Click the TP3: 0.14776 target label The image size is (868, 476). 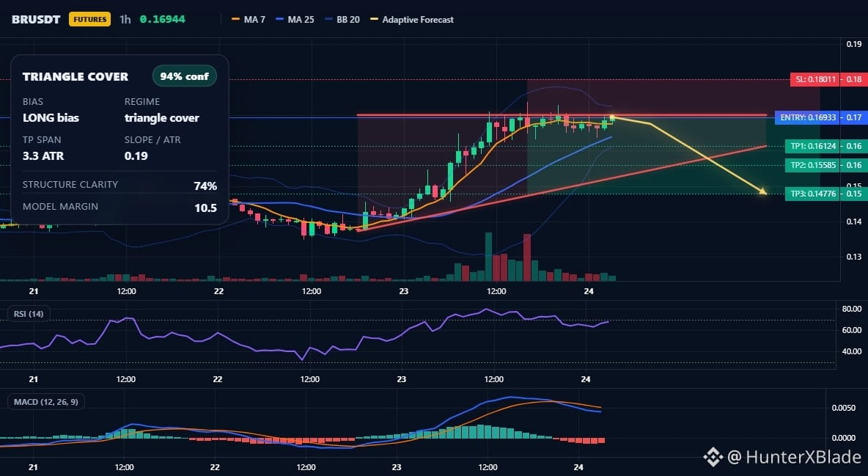[x=813, y=194]
